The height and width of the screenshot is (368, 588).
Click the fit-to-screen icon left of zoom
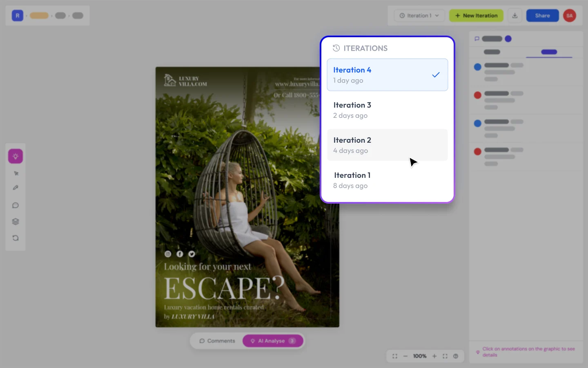(x=395, y=356)
